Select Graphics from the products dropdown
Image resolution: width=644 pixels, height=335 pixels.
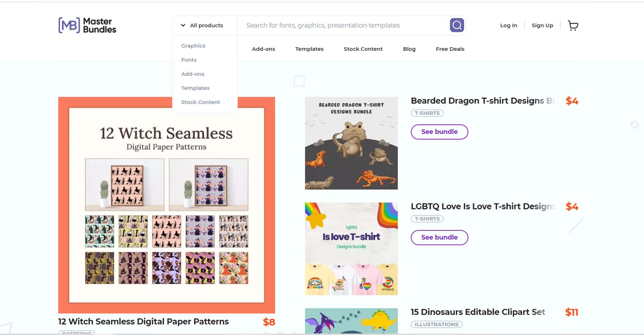click(x=193, y=46)
